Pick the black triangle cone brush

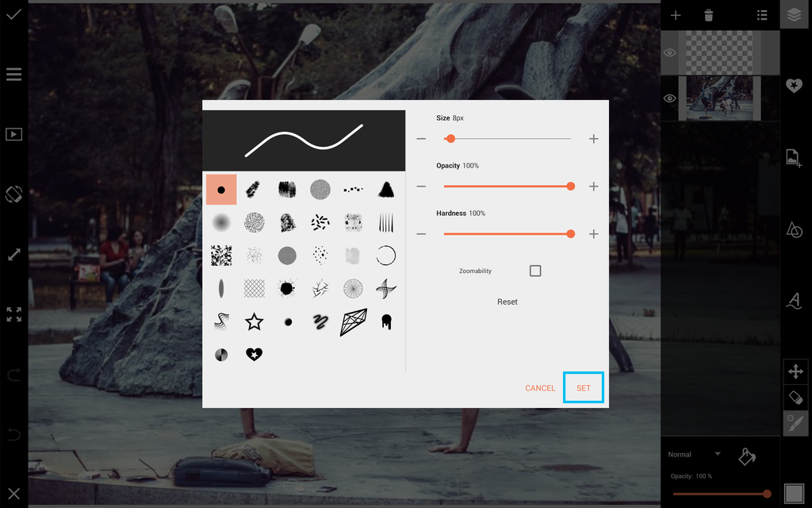(386, 190)
